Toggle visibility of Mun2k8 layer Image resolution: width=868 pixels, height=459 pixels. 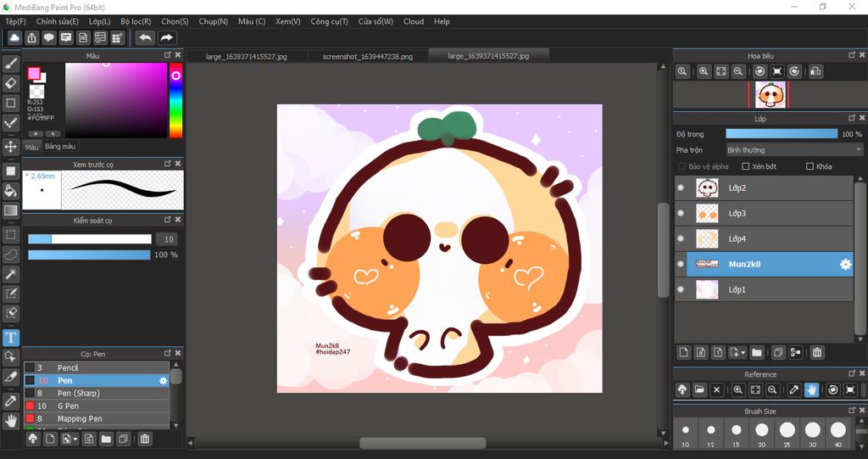(681, 265)
